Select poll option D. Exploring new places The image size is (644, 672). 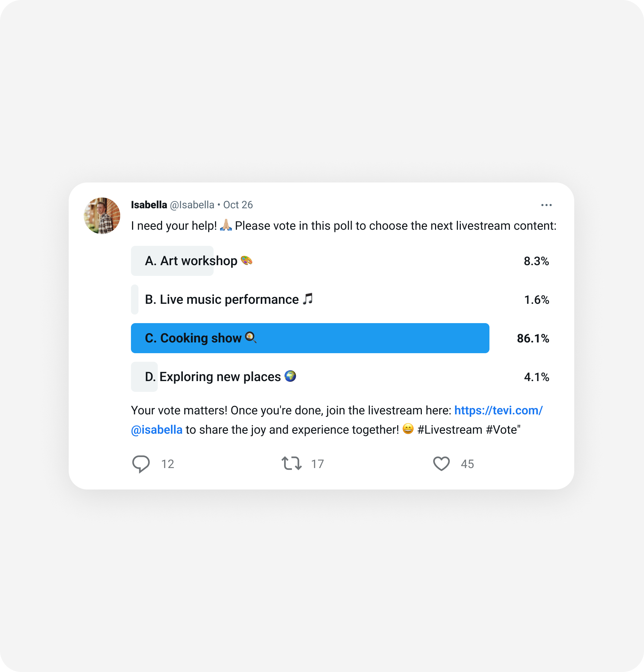point(340,377)
